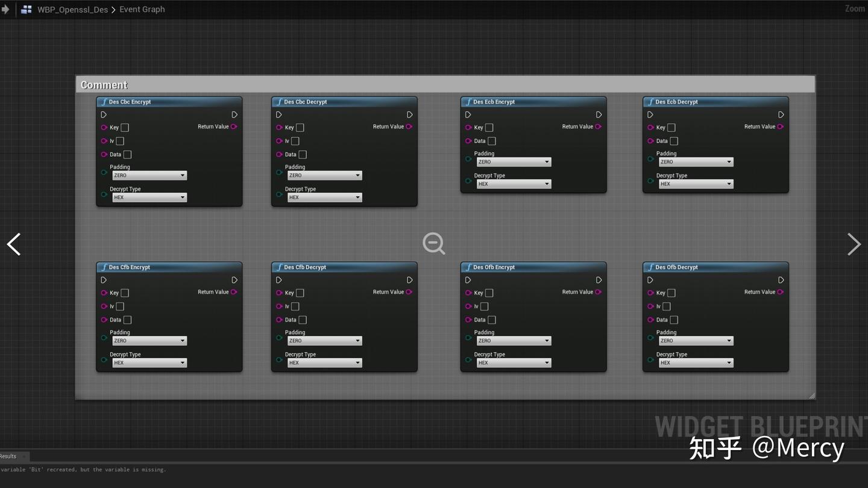Screen dimensions: 868x488
Task: Check the Data checkbox on Des Ecb Decrypt
Action: pyautogui.click(x=673, y=141)
